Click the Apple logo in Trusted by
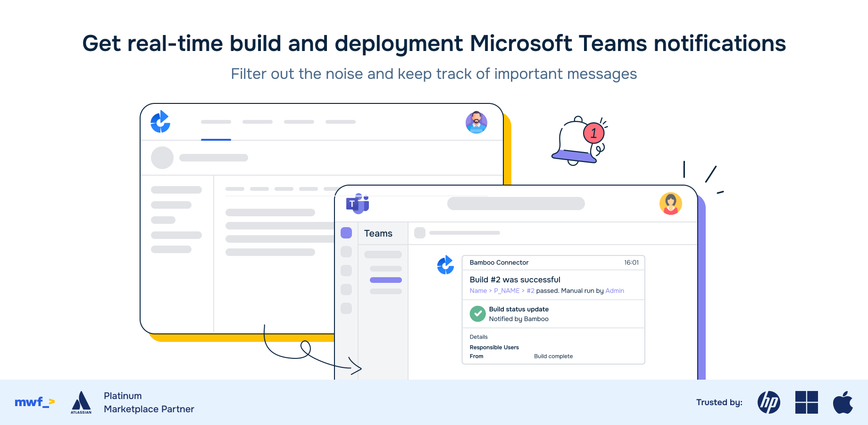Screen dimensions: 868x425 click(x=843, y=402)
